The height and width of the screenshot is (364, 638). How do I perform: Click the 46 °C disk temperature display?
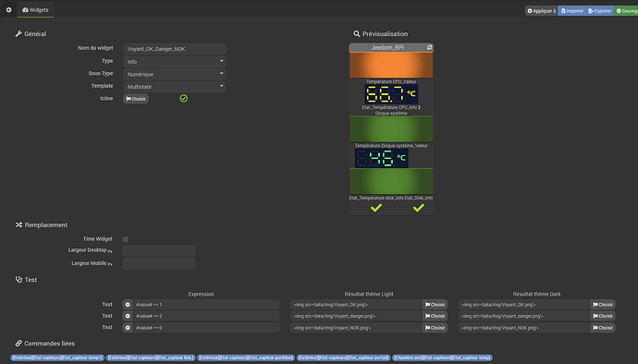tap(381, 158)
